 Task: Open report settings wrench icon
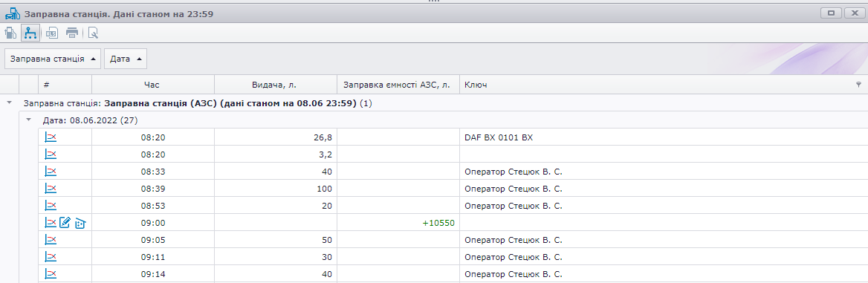93,33
